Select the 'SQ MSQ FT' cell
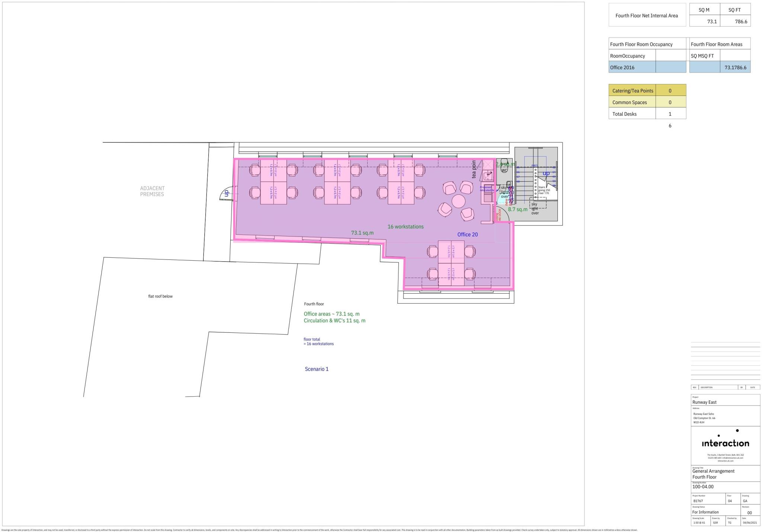The height and width of the screenshot is (532, 762). tap(705, 55)
